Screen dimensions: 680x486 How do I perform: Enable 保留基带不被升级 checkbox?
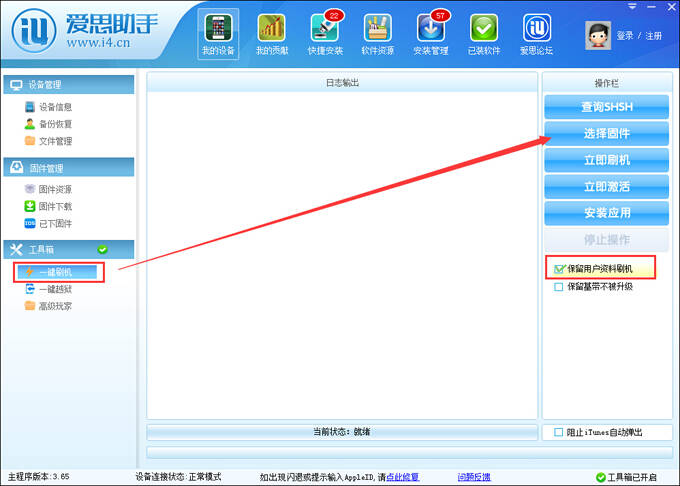pos(559,287)
